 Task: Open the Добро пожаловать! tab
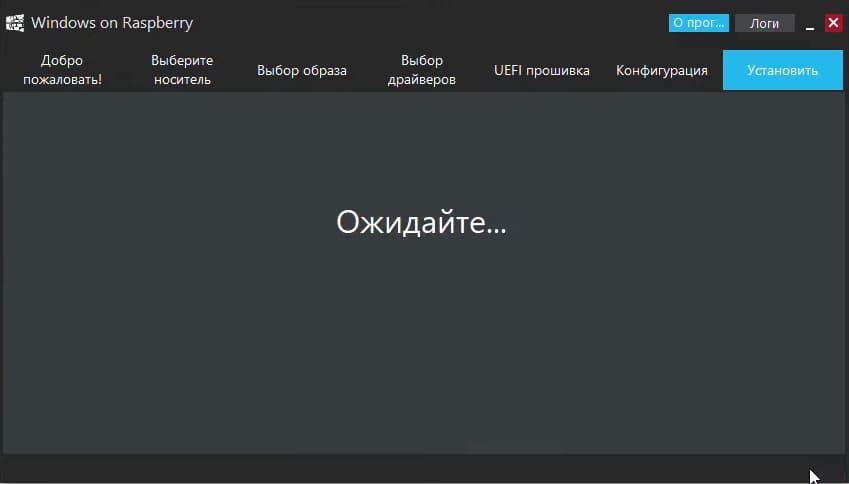pos(62,70)
